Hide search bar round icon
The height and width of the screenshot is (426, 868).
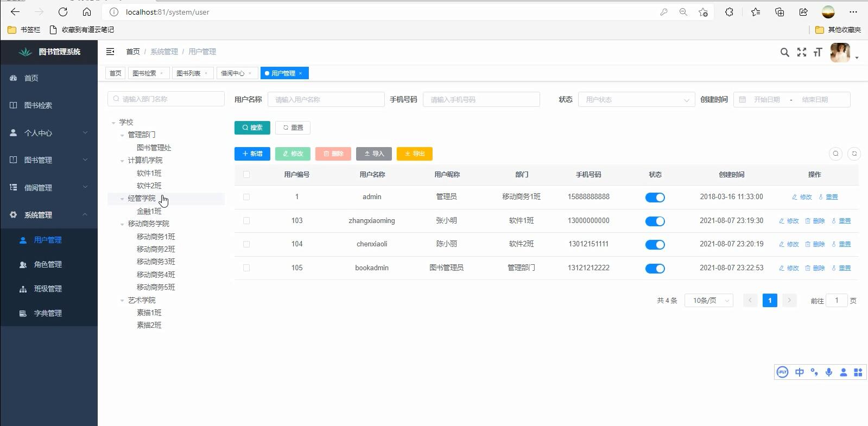tap(835, 154)
